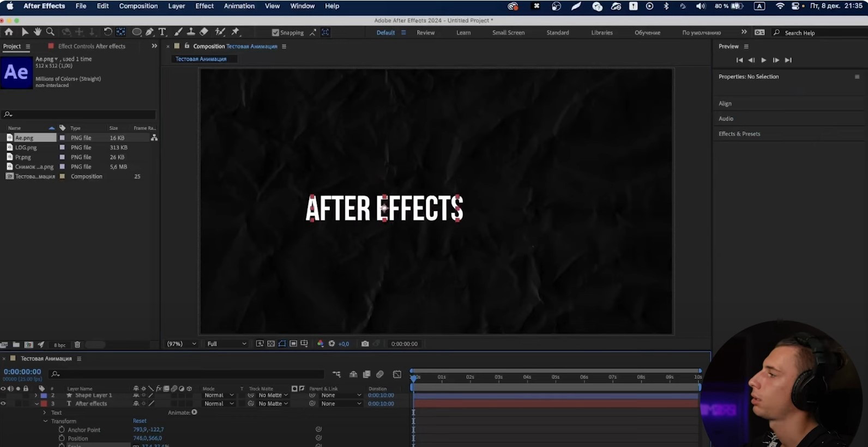Click the new composition icon in Project panel
This screenshot has height=447, width=868.
[x=29, y=345]
